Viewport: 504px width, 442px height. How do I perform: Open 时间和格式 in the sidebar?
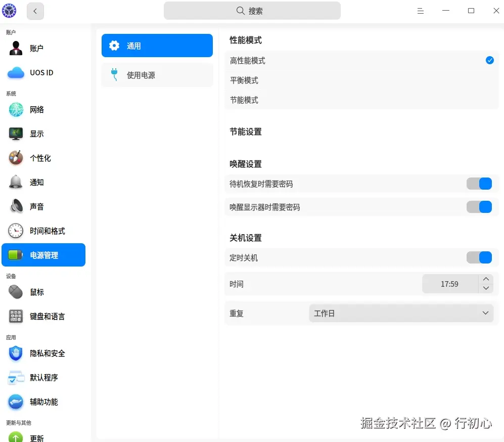pos(43,231)
